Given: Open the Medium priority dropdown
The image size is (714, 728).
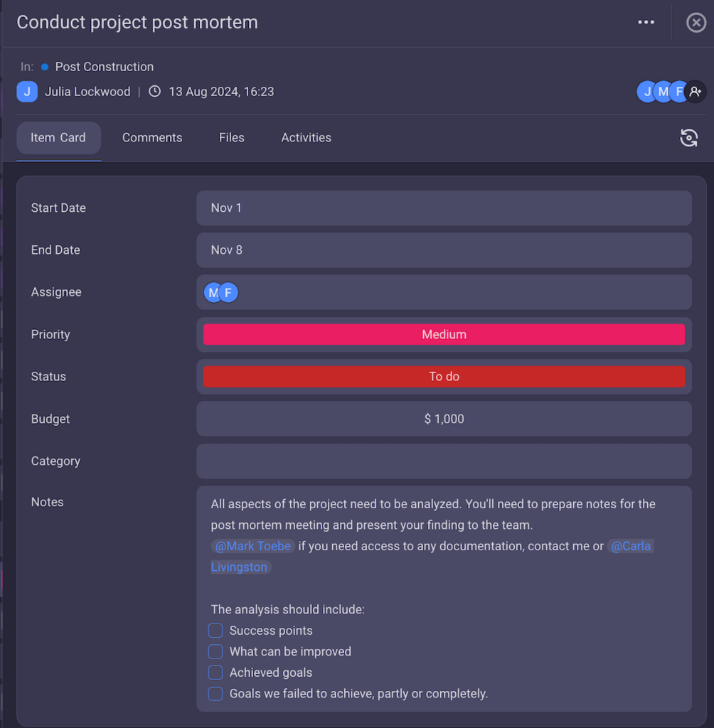Looking at the screenshot, I should point(444,335).
